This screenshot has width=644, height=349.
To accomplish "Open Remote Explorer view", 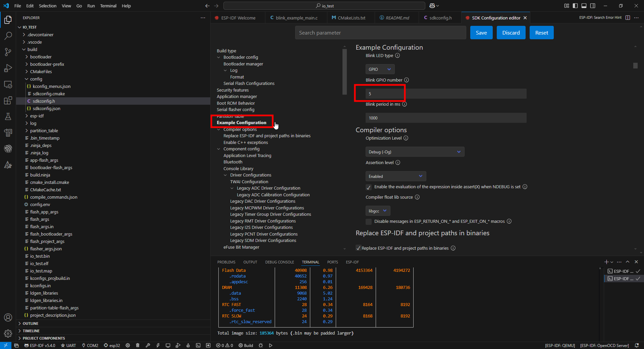I will click(x=8, y=84).
